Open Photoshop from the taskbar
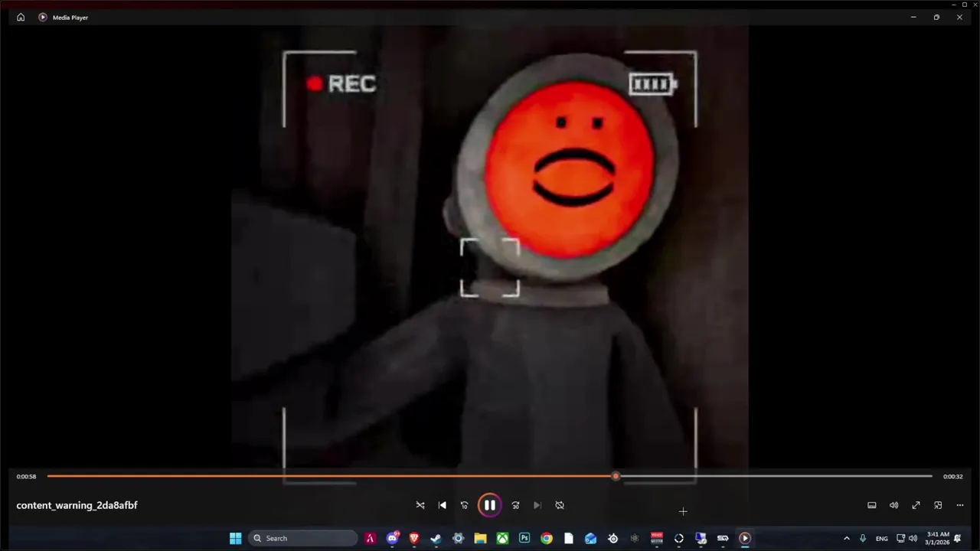Viewport: 980px width, 551px height. tap(524, 538)
